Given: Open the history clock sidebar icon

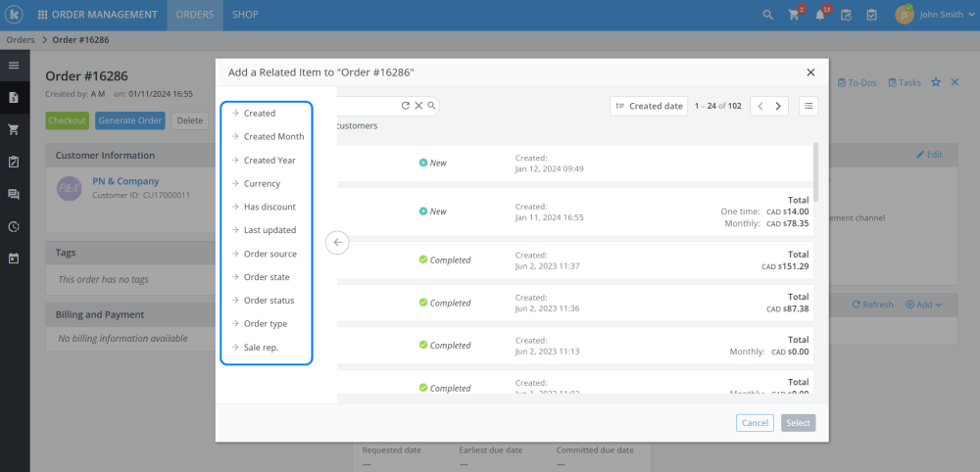Looking at the screenshot, I should 14,226.
